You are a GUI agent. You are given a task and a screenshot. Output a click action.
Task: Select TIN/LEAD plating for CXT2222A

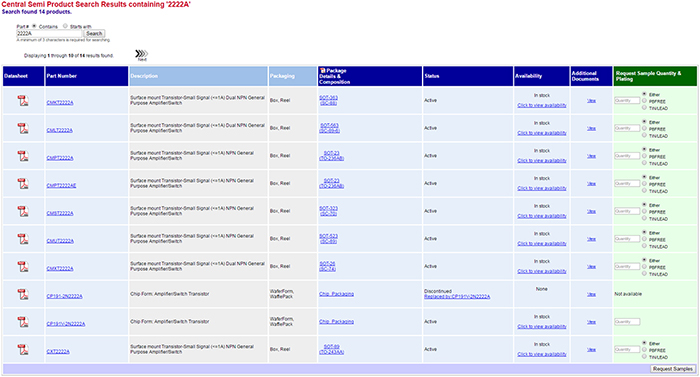pyautogui.click(x=644, y=356)
